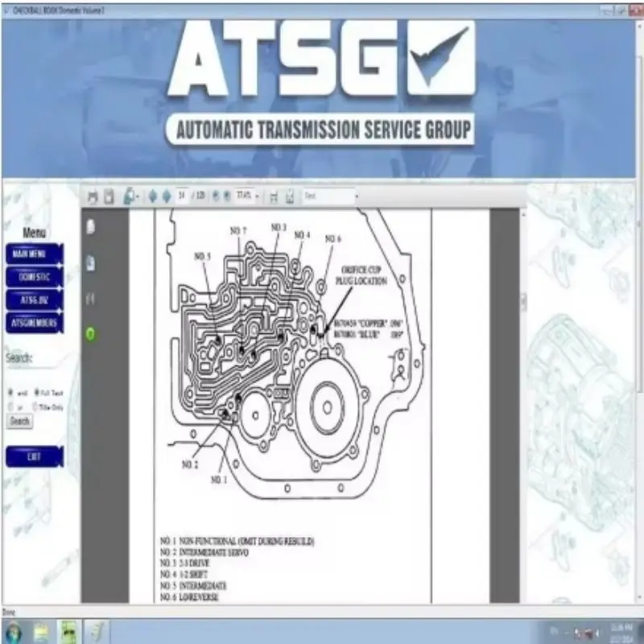This screenshot has height=644, width=644.
Task: Open the DOMESTIC section
Action: [x=34, y=277]
